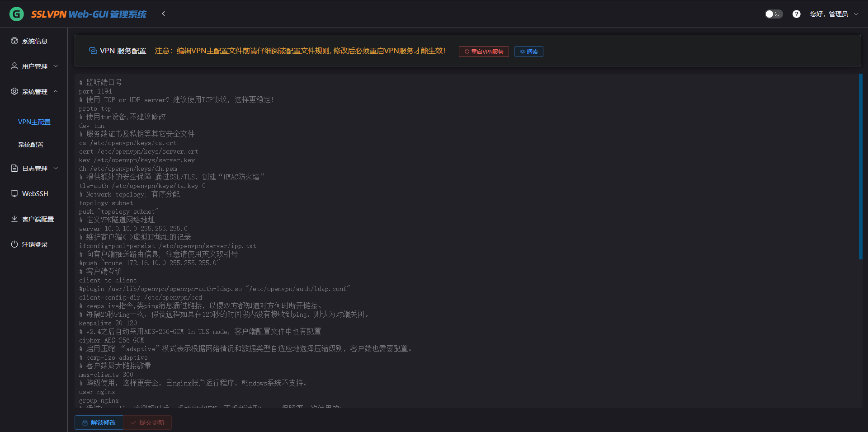Click the WebSSH monitor icon
This screenshot has height=432, width=868.
click(x=14, y=193)
